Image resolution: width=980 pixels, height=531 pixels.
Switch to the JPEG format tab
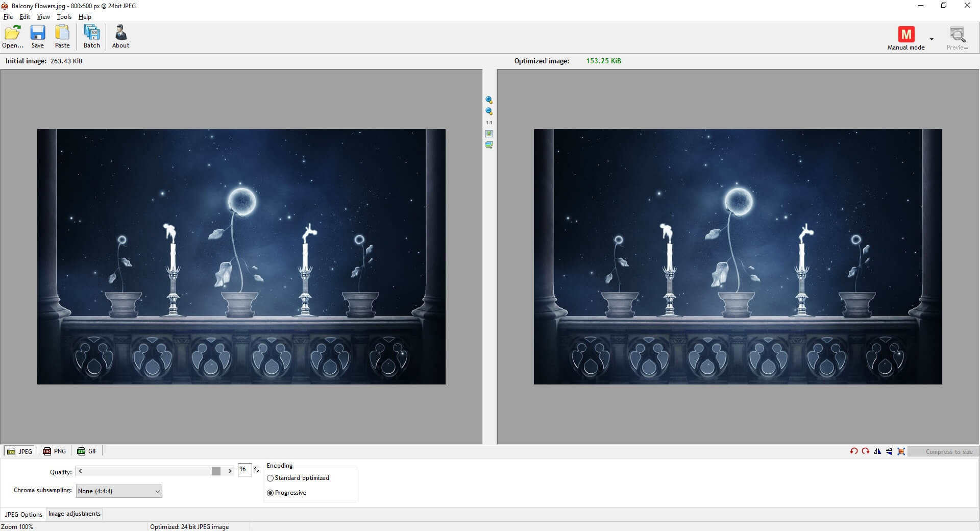20,451
